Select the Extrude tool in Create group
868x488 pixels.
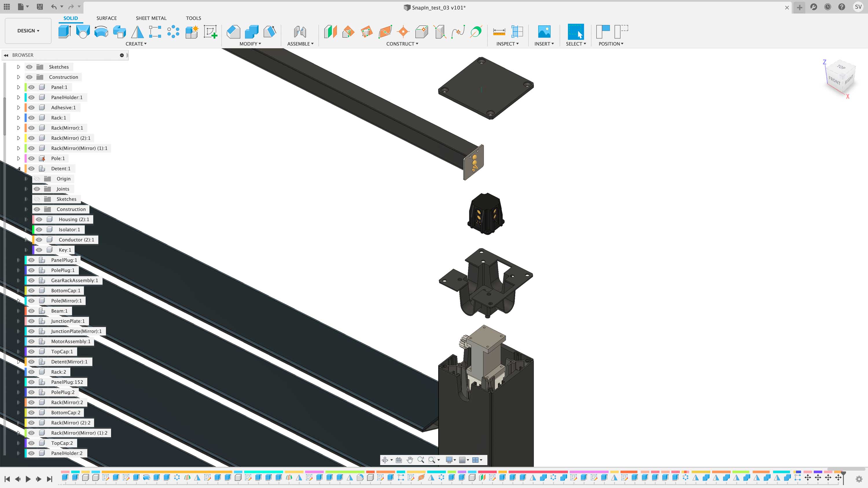pyautogui.click(x=64, y=32)
